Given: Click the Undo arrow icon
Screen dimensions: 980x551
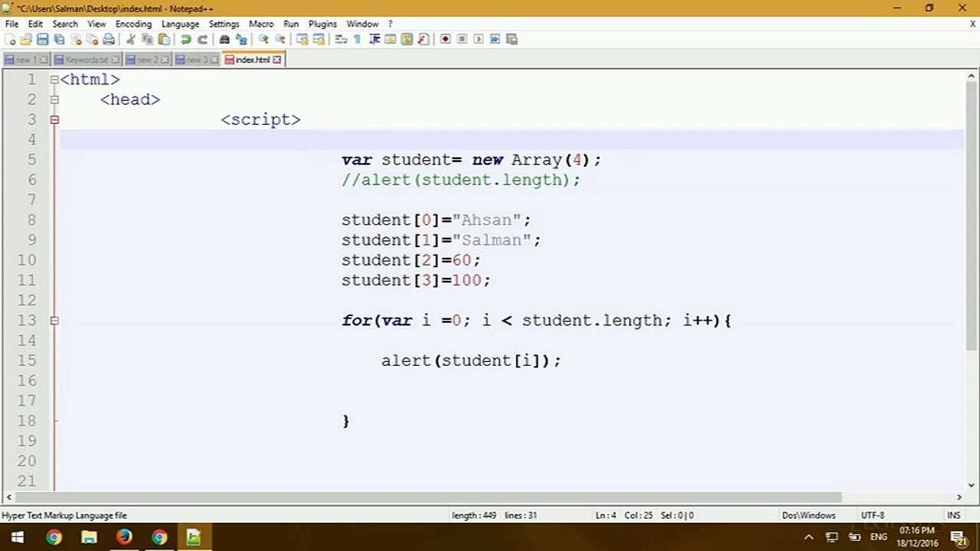Looking at the screenshot, I should click(x=186, y=39).
